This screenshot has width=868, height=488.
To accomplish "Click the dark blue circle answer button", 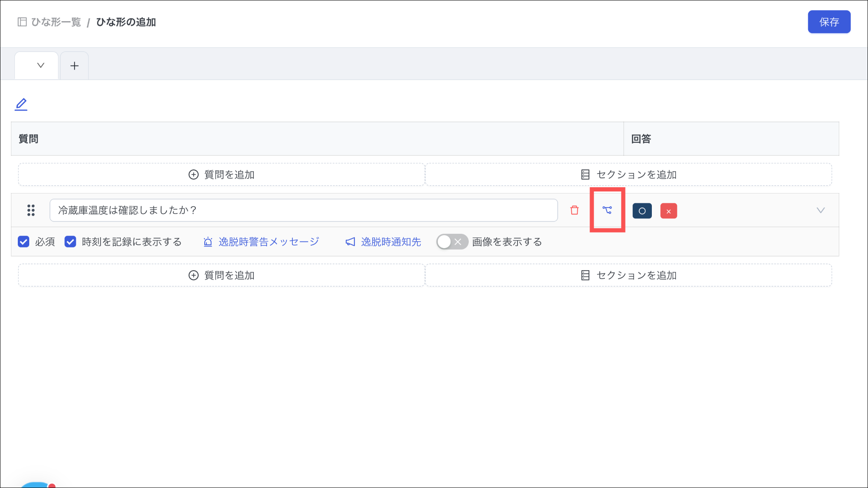I will [642, 211].
